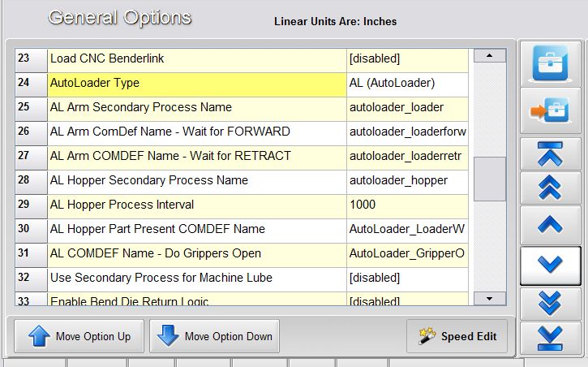Toggle Enable Bend Die Return Logic value
Screen dimensions: 588x367
pyautogui.click(x=407, y=301)
